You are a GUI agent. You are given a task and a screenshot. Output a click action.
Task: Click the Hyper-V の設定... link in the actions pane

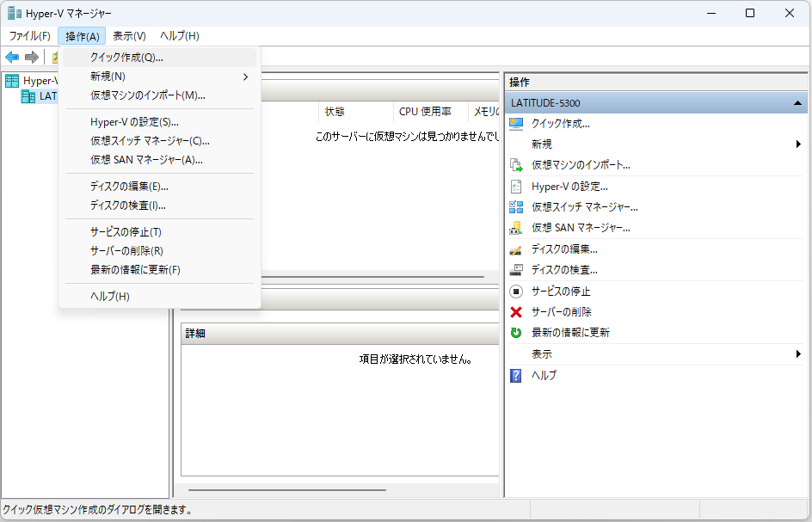(x=569, y=187)
